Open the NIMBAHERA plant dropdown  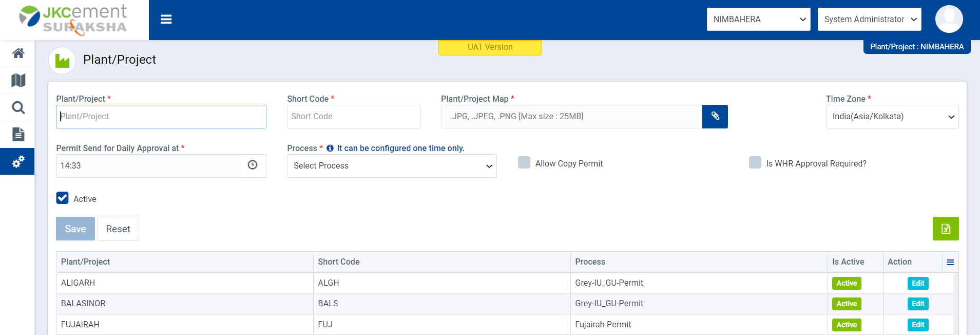coord(758,20)
